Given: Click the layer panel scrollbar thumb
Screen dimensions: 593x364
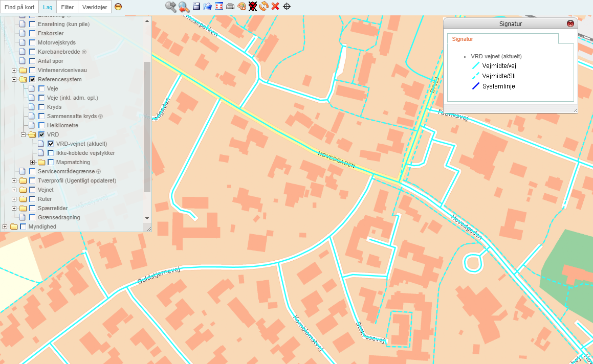Looking at the screenshot, I should tap(147, 127).
